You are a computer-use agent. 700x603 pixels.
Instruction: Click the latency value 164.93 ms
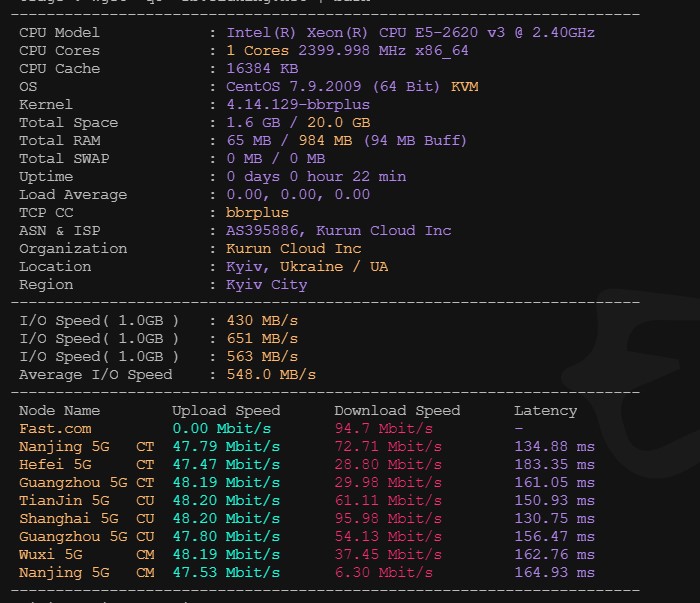pyautogui.click(x=554, y=573)
